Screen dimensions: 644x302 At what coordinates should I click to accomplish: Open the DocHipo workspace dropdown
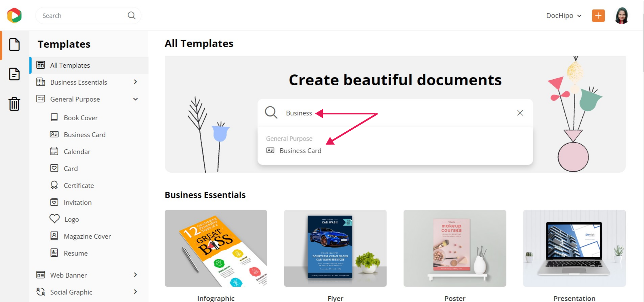pos(564,16)
